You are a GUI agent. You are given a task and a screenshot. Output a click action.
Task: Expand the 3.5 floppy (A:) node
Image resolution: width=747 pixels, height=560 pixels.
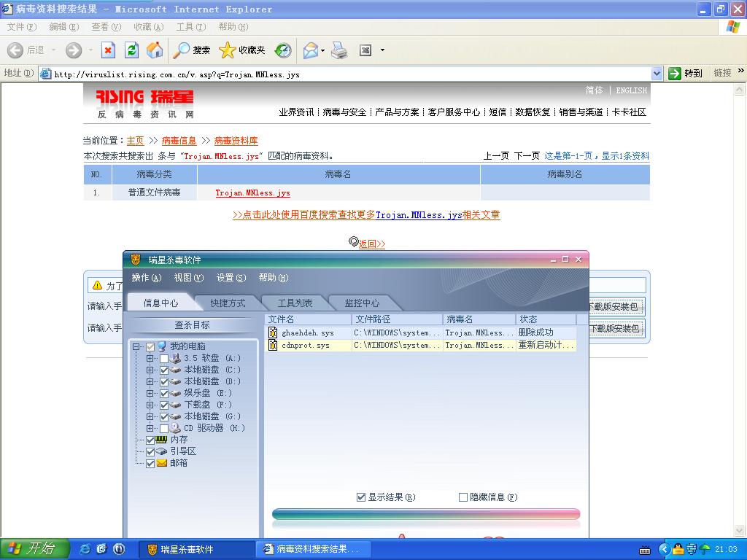point(150,358)
